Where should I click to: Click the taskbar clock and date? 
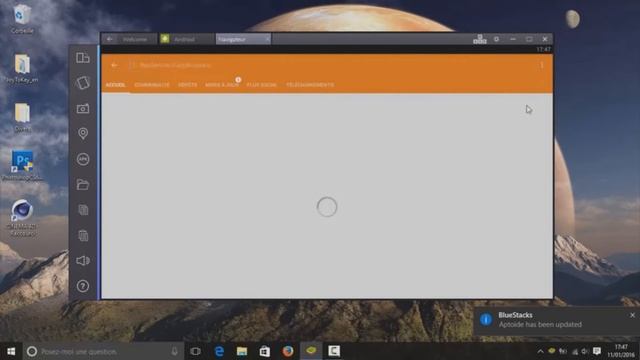pyautogui.click(x=621, y=351)
